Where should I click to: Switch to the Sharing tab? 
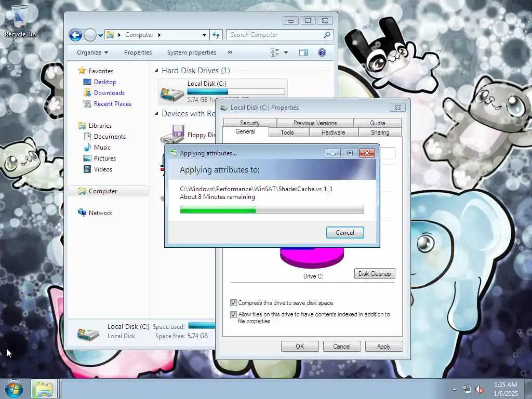tap(380, 132)
